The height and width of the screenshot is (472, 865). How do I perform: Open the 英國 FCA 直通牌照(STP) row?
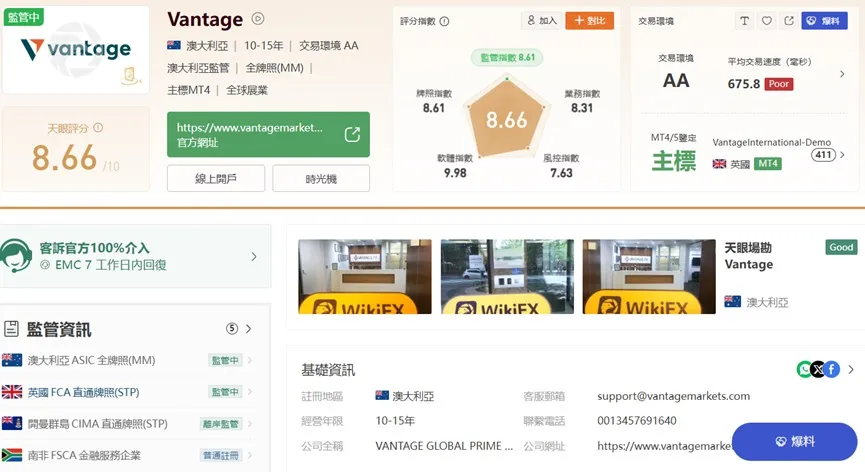click(x=128, y=392)
